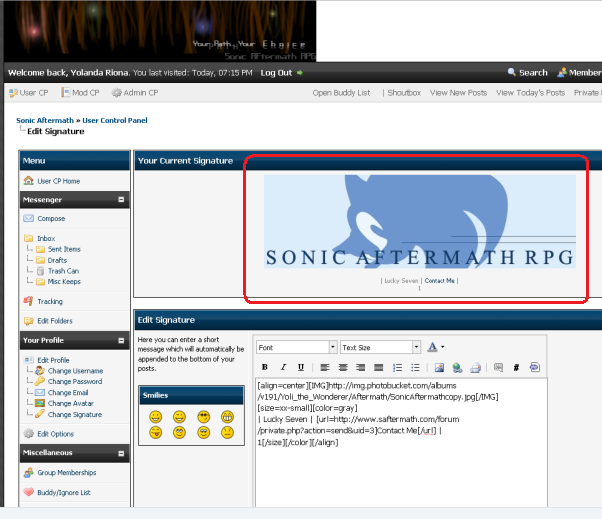View New Posts
Viewport: 602px width, 519px height.
458,93
